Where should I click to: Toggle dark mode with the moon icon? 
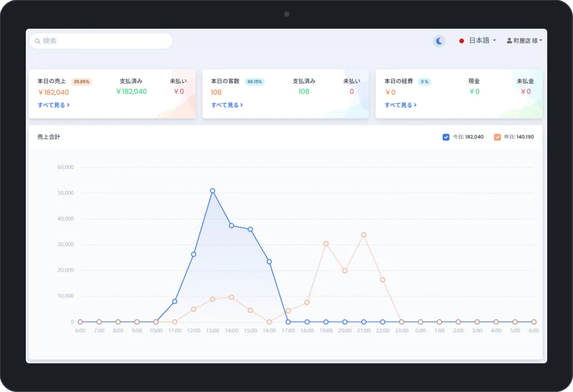[439, 41]
